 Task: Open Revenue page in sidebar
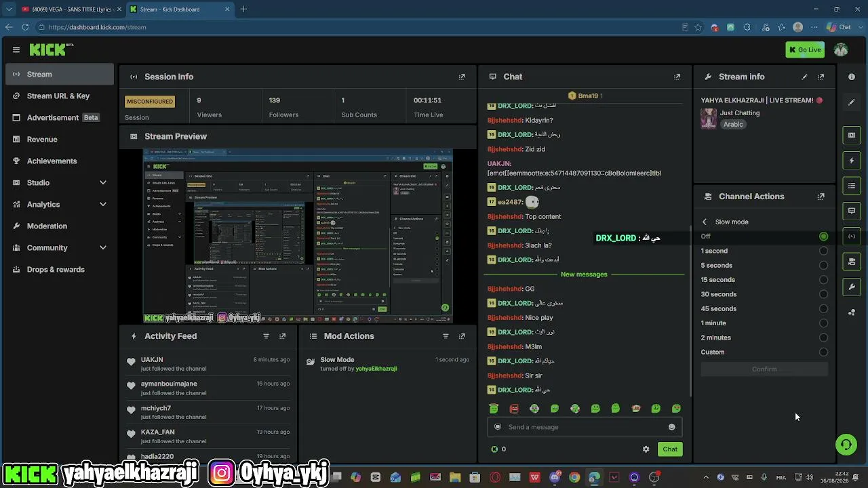60,140
